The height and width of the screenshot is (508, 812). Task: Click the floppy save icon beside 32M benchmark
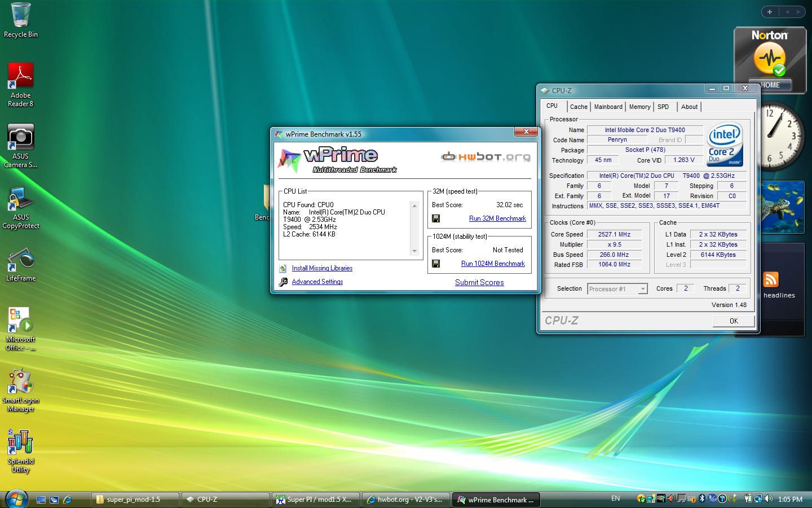click(436, 218)
